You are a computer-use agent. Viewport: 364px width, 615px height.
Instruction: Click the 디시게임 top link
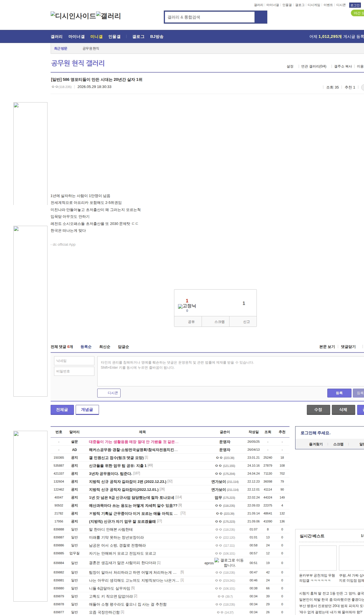point(314,5)
